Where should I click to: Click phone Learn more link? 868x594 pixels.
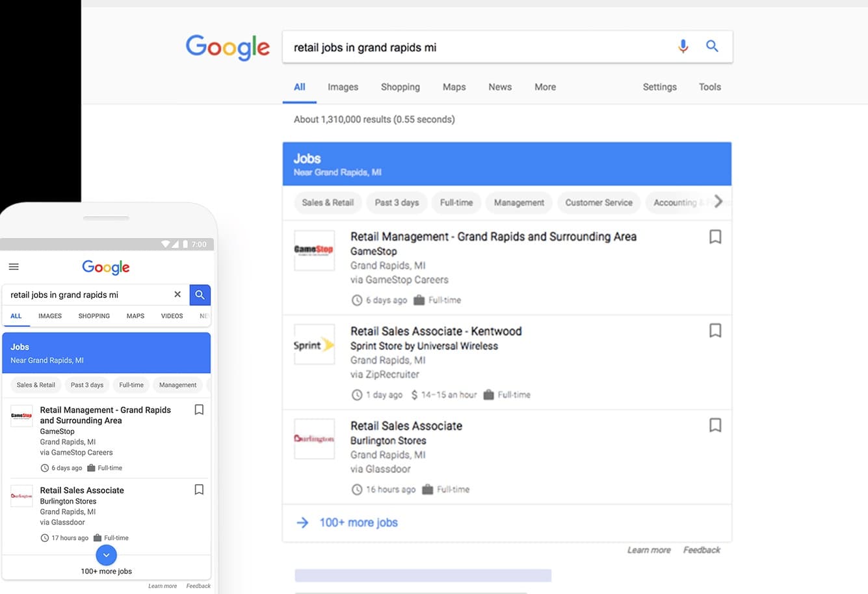[x=163, y=586]
